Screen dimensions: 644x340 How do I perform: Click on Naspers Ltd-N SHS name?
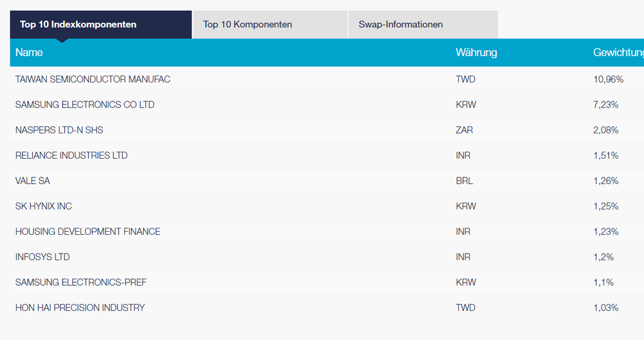(x=59, y=130)
